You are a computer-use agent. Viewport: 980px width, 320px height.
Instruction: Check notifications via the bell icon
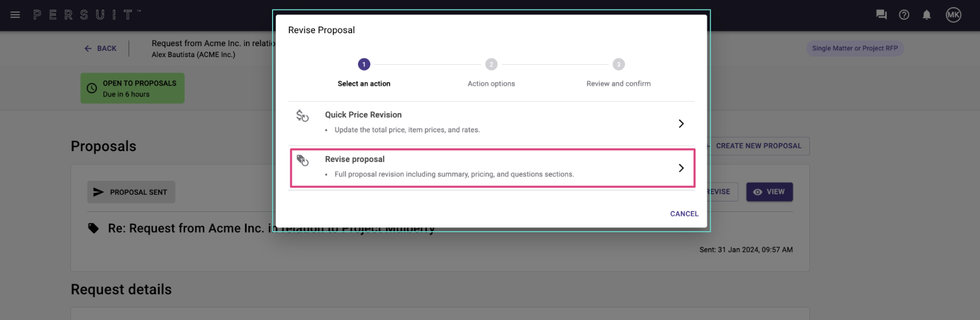pyautogui.click(x=926, y=15)
